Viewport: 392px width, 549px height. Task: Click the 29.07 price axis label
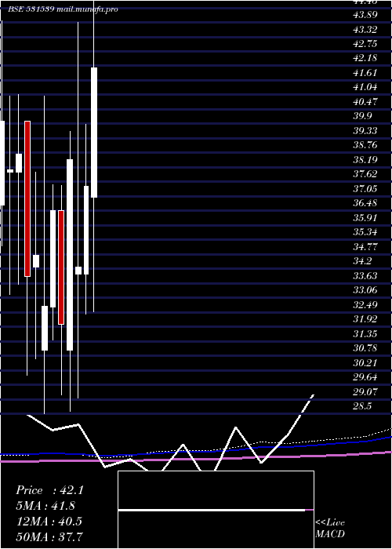click(365, 392)
